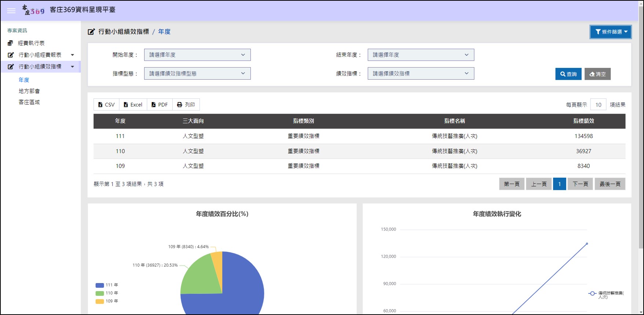Sort by the 年度 column header
This screenshot has width=644, height=315.
point(120,121)
